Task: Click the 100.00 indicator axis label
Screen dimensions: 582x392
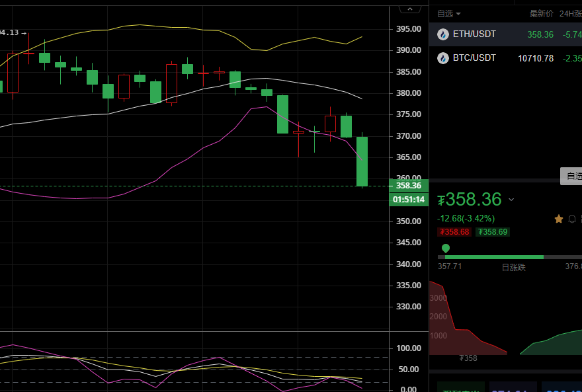Action: click(409, 348)
